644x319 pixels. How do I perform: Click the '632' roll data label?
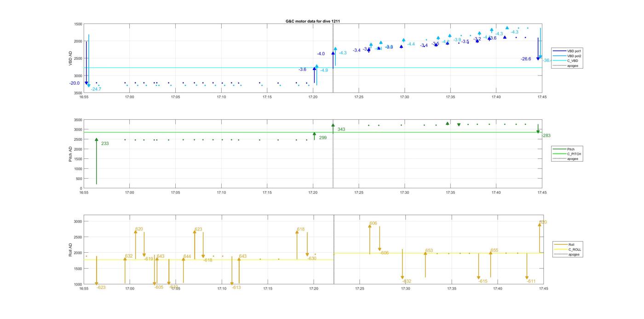click(129, 256)
